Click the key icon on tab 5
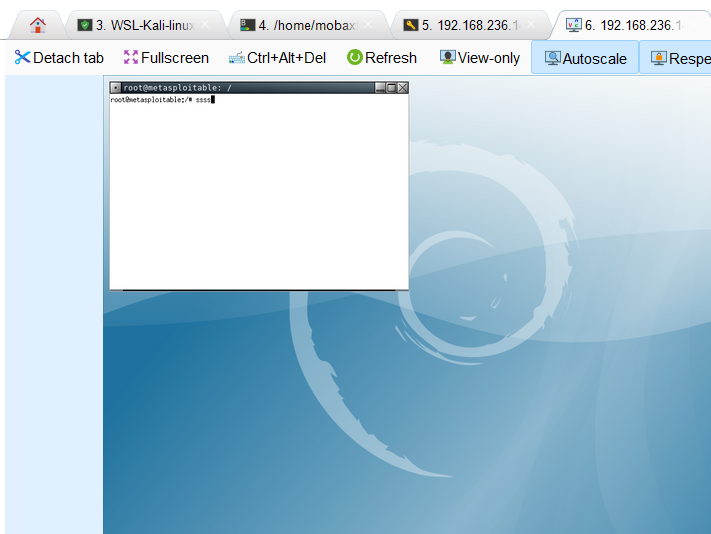The image size is (711, 534). point(411,25)
